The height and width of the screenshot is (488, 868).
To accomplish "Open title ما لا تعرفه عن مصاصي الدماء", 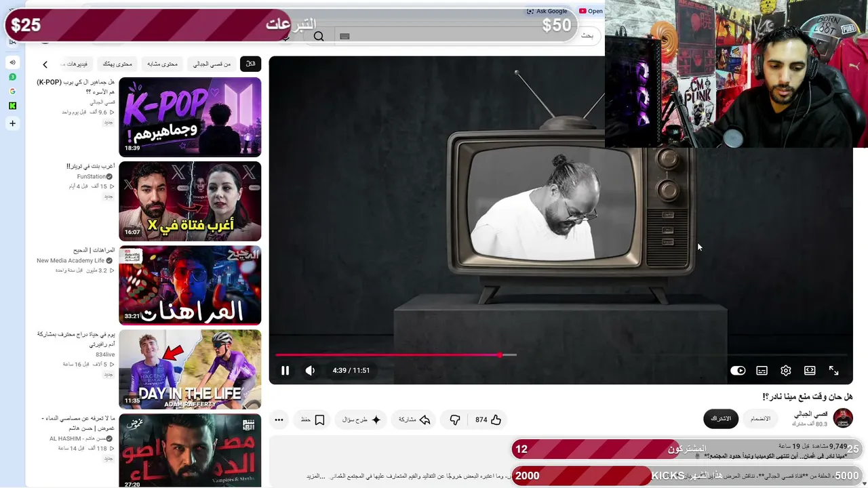I will pos(78,423).
